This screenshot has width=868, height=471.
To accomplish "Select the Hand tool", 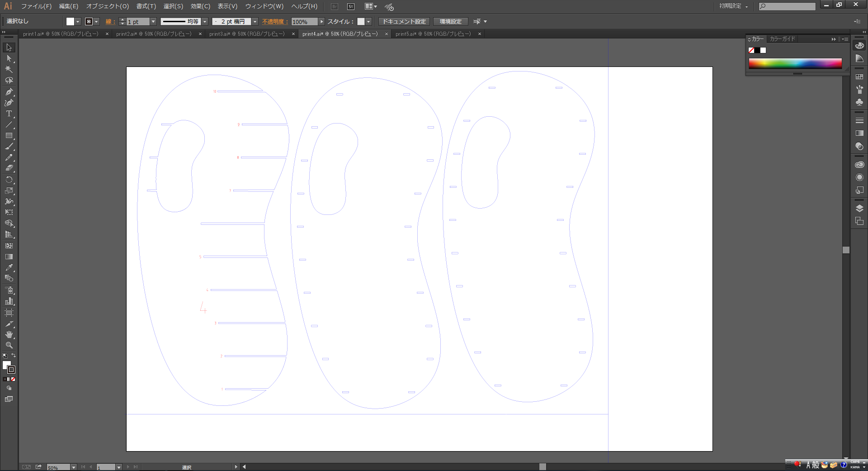I will coord(9,334).
